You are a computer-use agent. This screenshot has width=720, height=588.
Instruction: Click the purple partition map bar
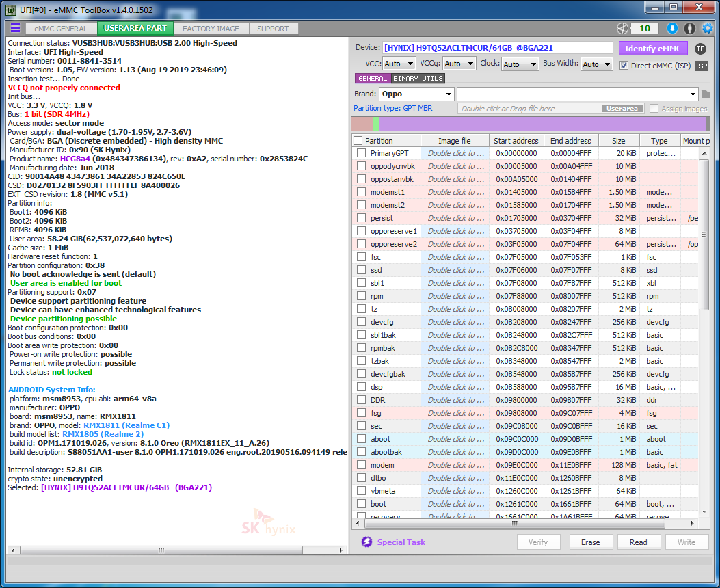coord(542,124)
